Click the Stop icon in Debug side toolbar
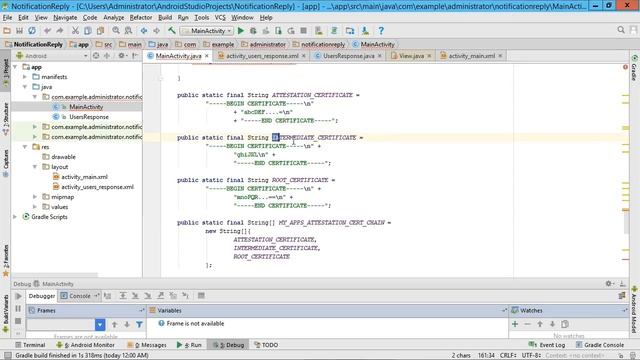Image resolution: width=640 pixels, height=360 pixels. pyautogui.click(x=18, y=321)
